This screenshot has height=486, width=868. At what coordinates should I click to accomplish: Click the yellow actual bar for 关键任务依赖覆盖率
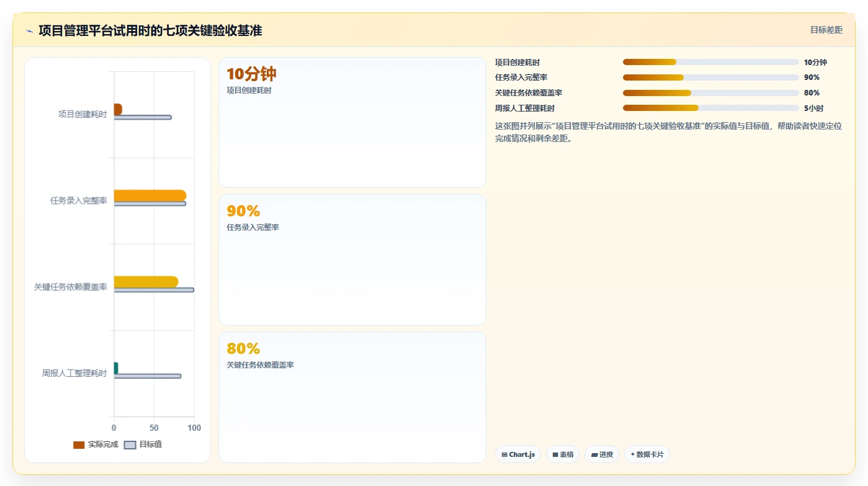[x=146, y=281]
